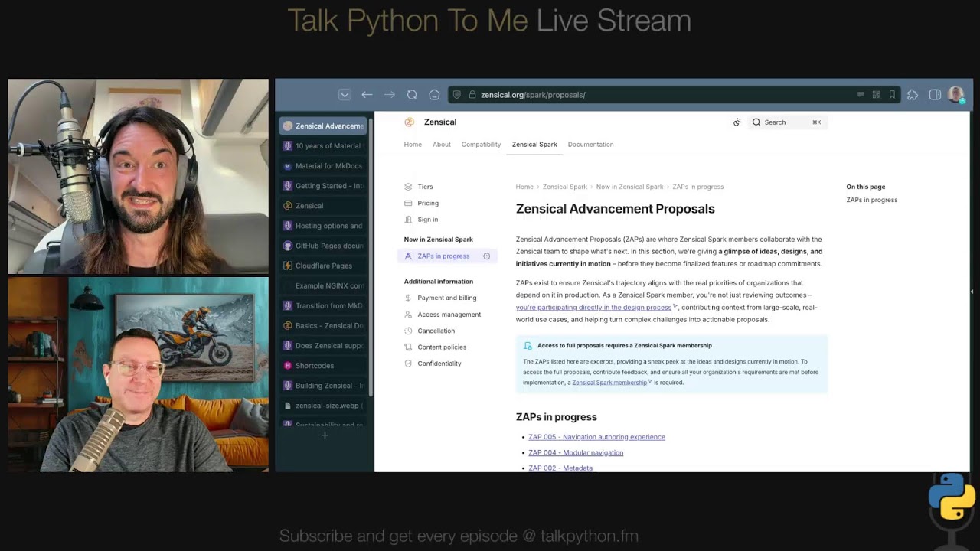Screen dimensions: 980x551
Task: Click the browser home icon
Action: click(x=434, y=95)
